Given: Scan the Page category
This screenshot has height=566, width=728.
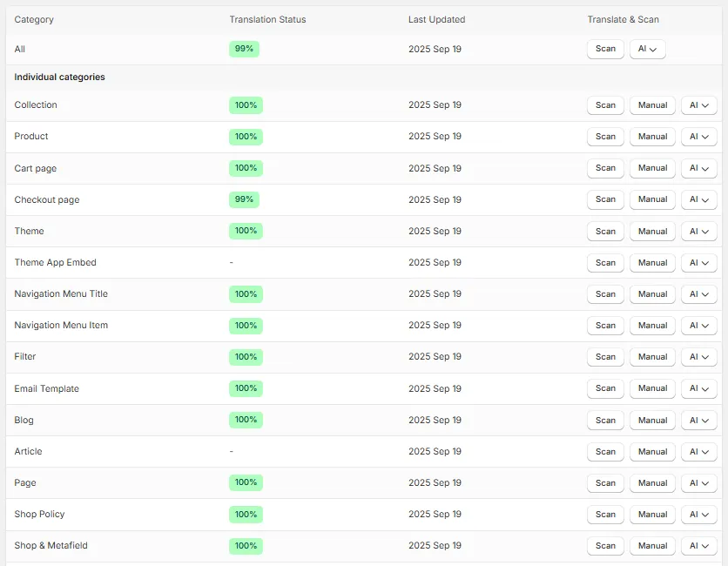Looking at the screenshot, I should pos(605,483).
